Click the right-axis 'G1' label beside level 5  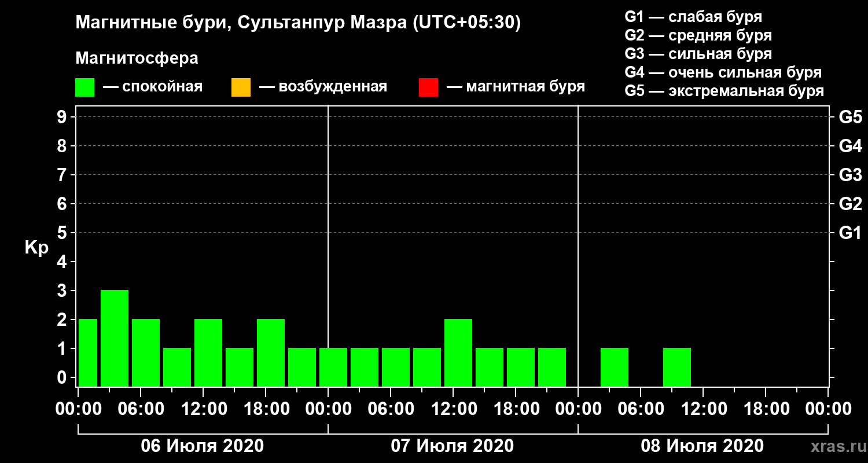(850, 233)
